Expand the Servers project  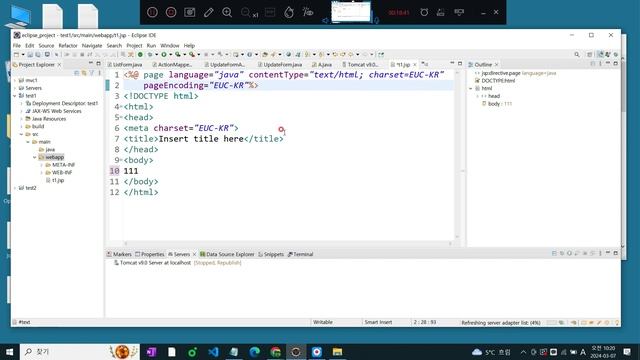(15, 88)
